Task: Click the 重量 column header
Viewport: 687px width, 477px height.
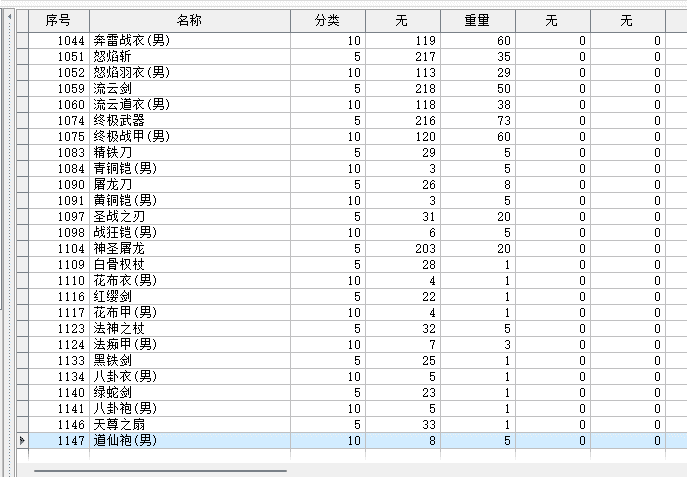Action: (478, 21)
